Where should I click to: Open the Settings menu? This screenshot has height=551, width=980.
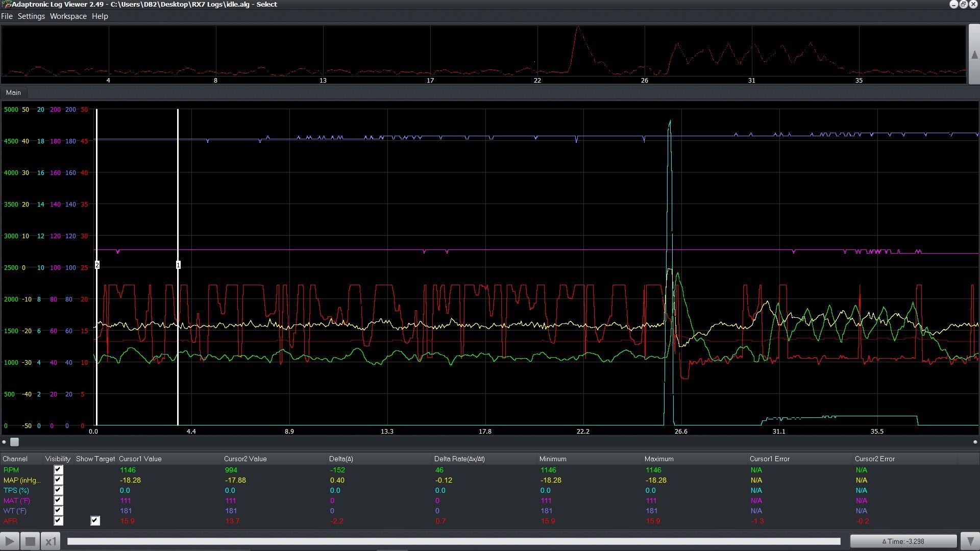pos(31,16)
